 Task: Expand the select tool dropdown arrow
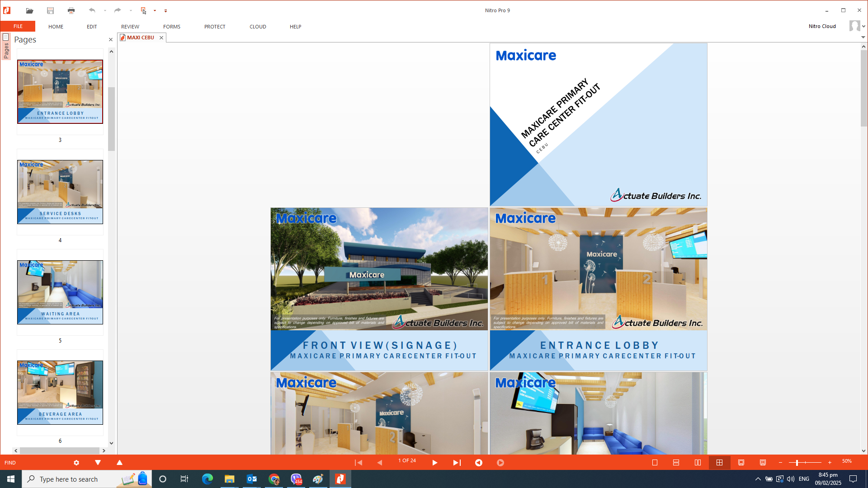coord(155,10)
